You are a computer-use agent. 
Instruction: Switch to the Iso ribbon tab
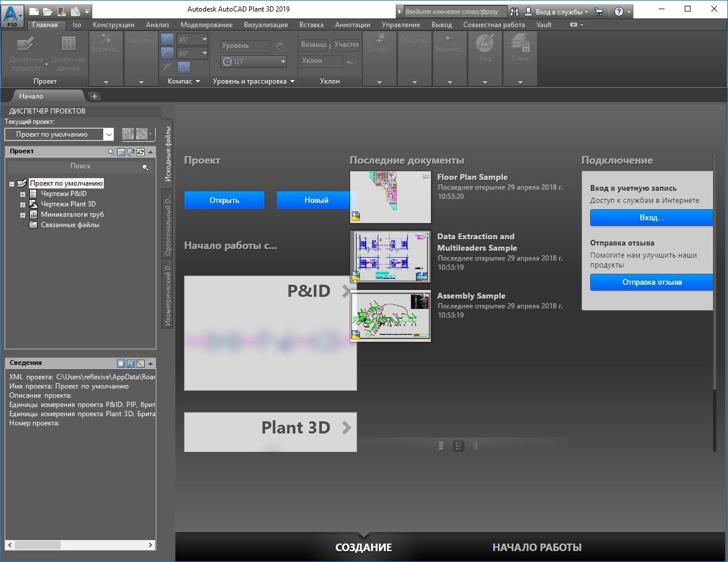[77, 25]
